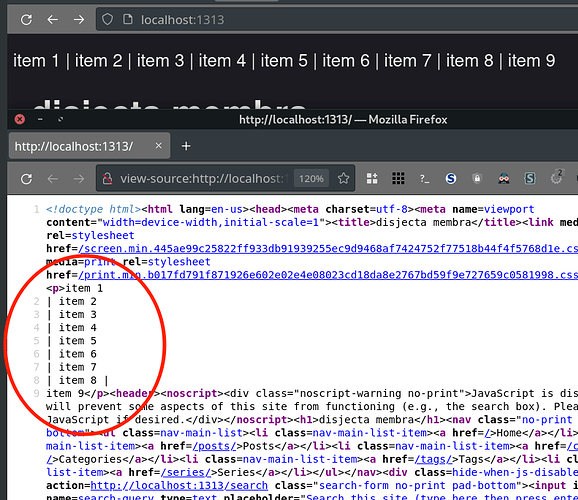Close the http://localhost:1313/ tab
The height and width of the screenshot is (500, 578).
coord(159,146)
